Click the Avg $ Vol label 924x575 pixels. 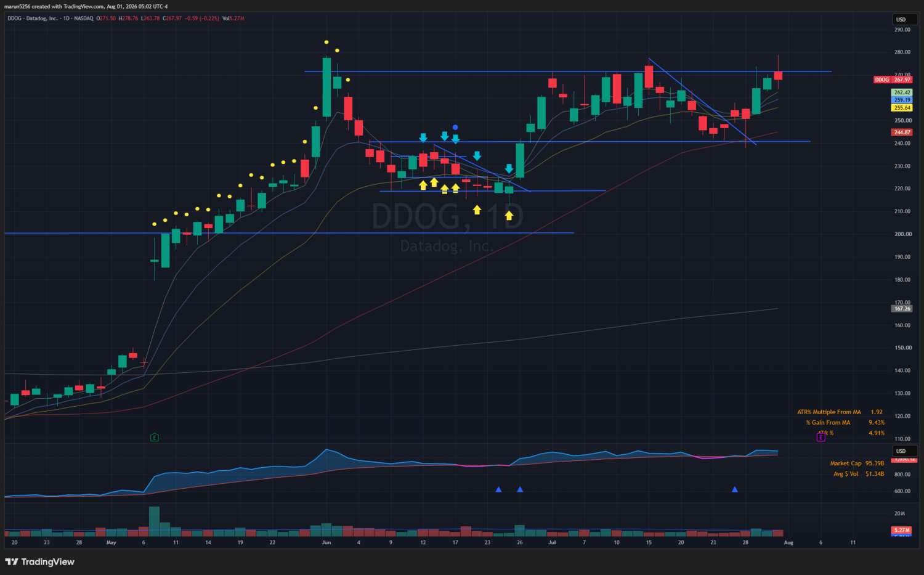tap(846, 474)
